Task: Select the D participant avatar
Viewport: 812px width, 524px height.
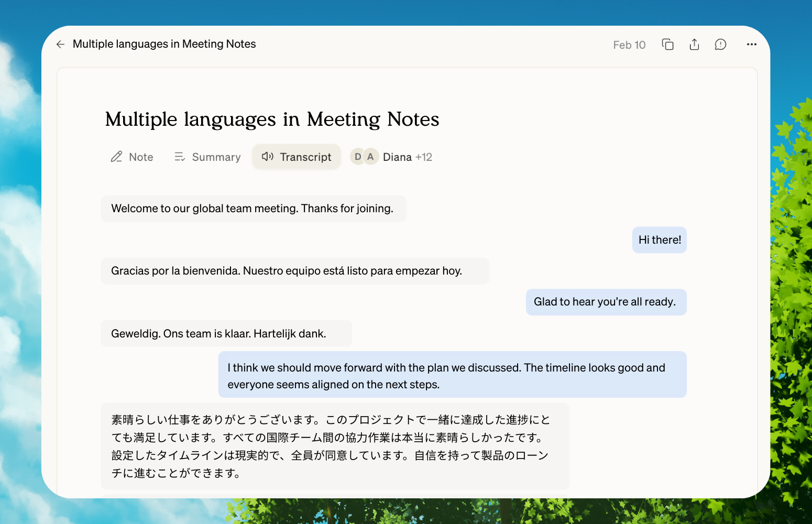Action: click(358, 157)
